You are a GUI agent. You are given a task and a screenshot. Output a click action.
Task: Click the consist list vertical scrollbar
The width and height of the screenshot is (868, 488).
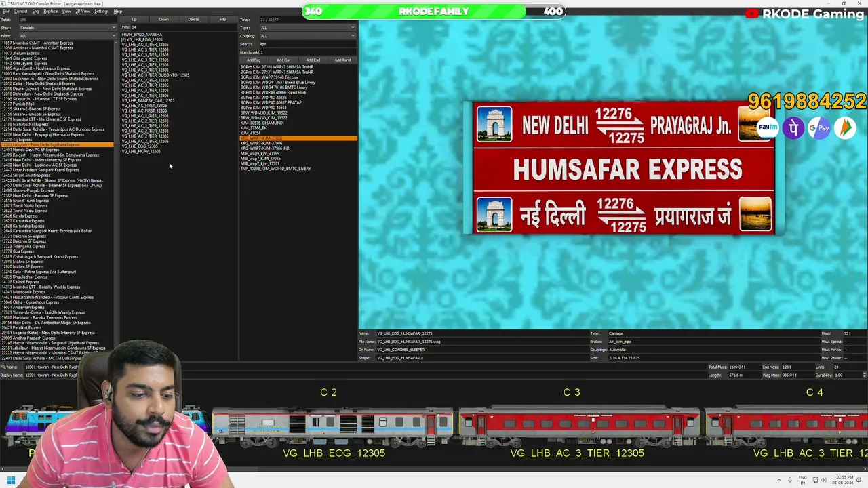click(116, 200)
